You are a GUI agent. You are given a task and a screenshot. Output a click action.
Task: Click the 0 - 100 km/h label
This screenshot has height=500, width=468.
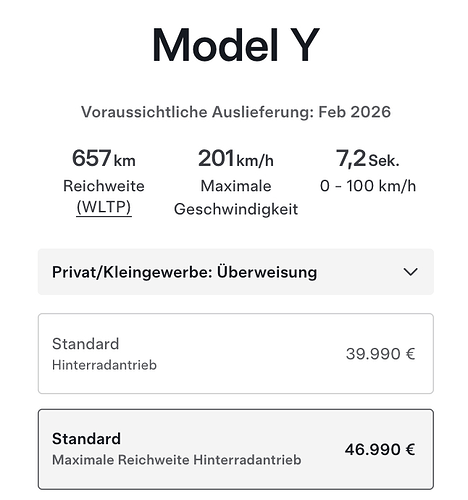click(368, 186)
